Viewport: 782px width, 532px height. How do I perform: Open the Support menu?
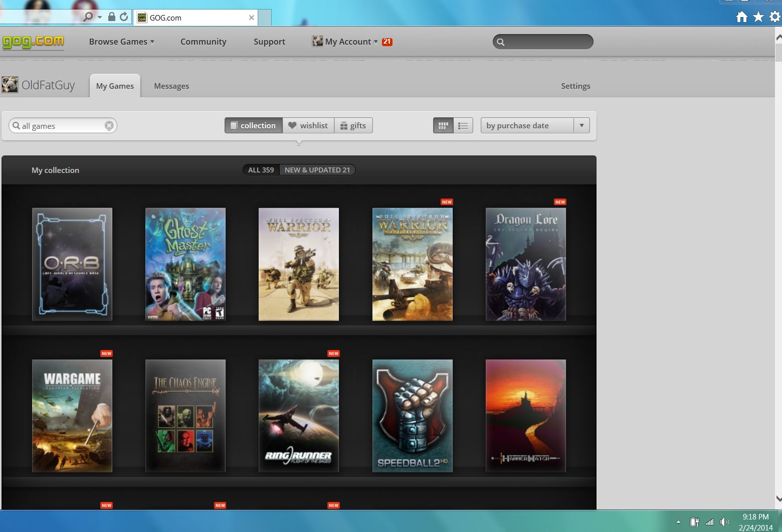pos(269,42)
